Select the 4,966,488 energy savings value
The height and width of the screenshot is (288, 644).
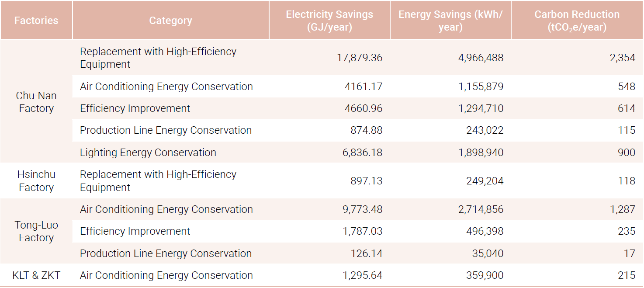[x=481, y=58]
